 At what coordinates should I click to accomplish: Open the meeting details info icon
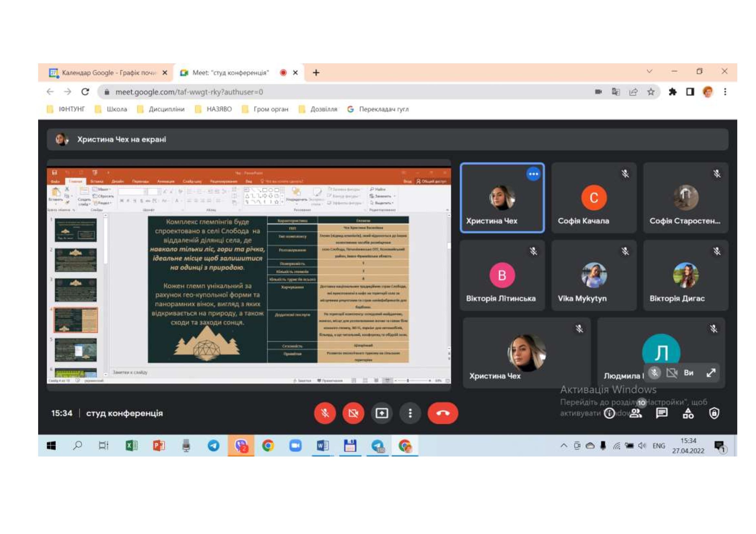point(609,413)
